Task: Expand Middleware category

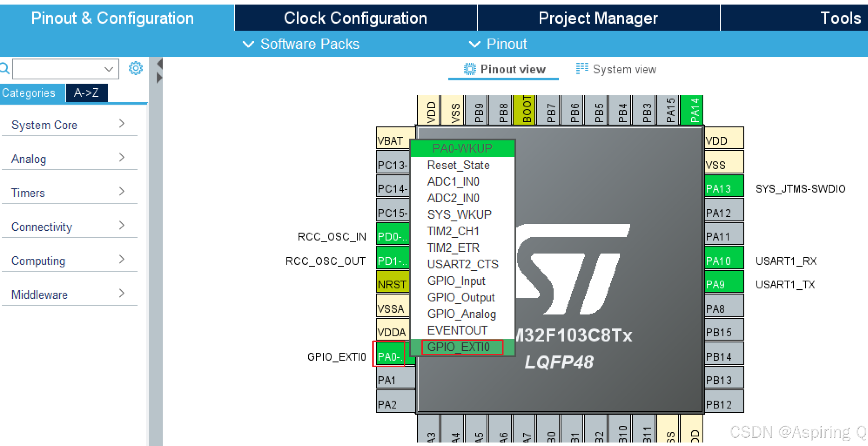Action: pos(69,295)
